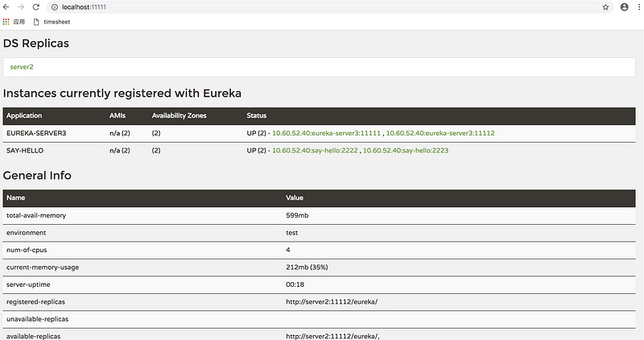Reload the Eureka dashboard page
The width and height of the screenshot is (644, 340).
coord(36,6)
